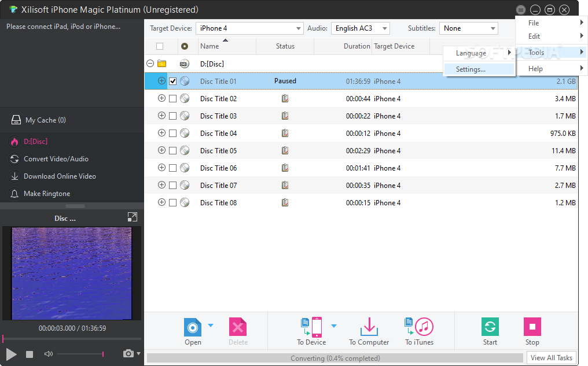Open snapshot options dropdown arrow
Screen dimensions: 588x366
139,353
